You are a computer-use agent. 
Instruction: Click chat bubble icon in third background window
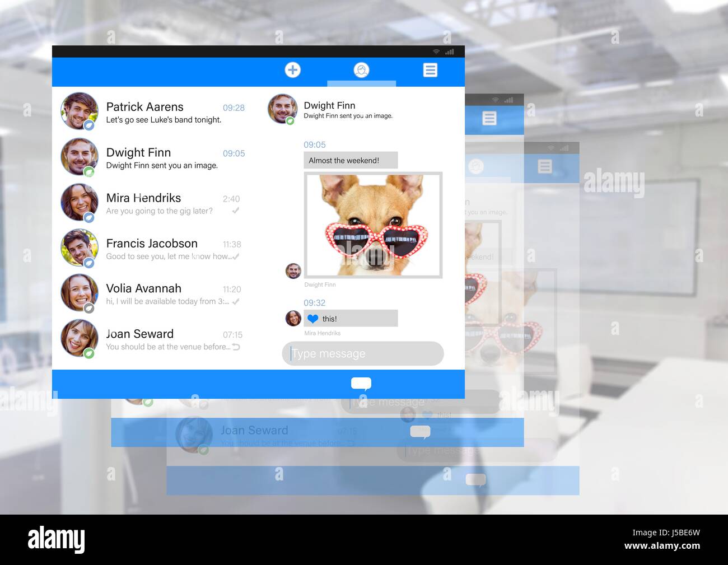[x=476, y=480]
